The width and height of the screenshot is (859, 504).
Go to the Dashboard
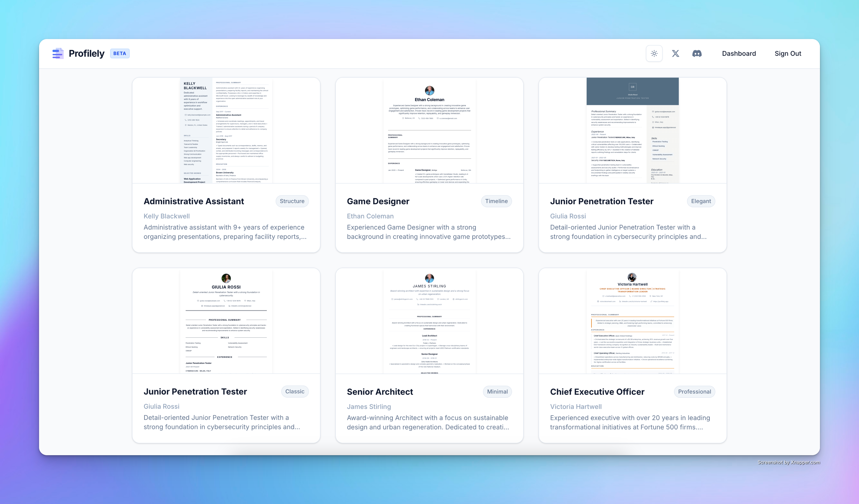(x=739, y=53)
